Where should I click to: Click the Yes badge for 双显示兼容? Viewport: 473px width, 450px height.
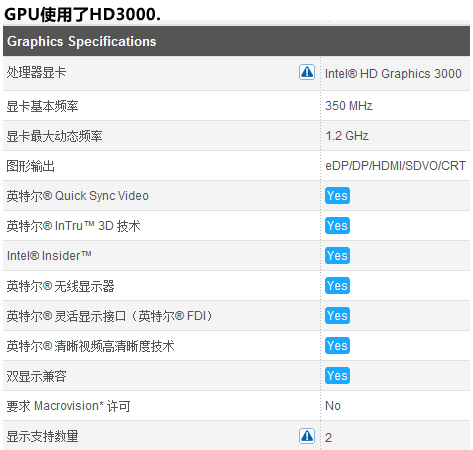tap(337, 376)
